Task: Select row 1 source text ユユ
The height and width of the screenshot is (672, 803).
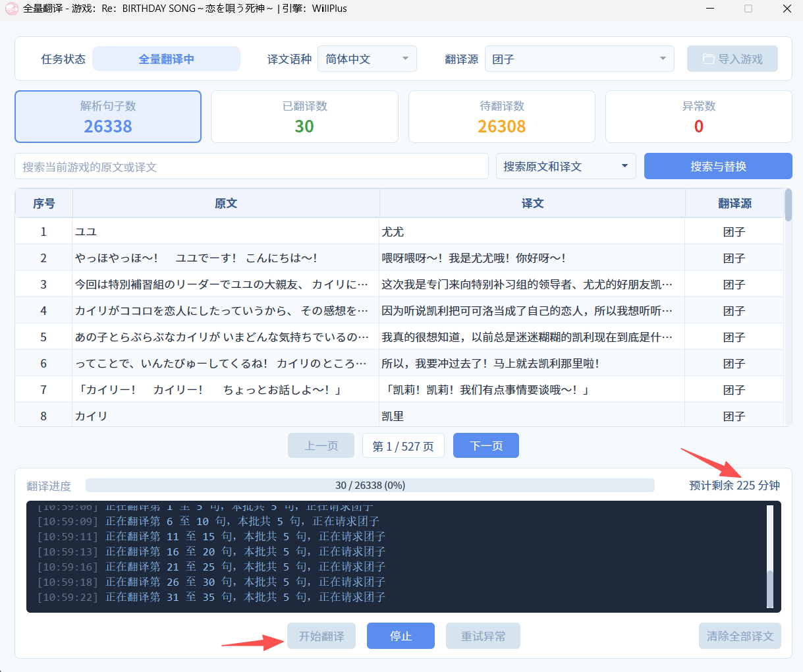Action: click(226, 231)
